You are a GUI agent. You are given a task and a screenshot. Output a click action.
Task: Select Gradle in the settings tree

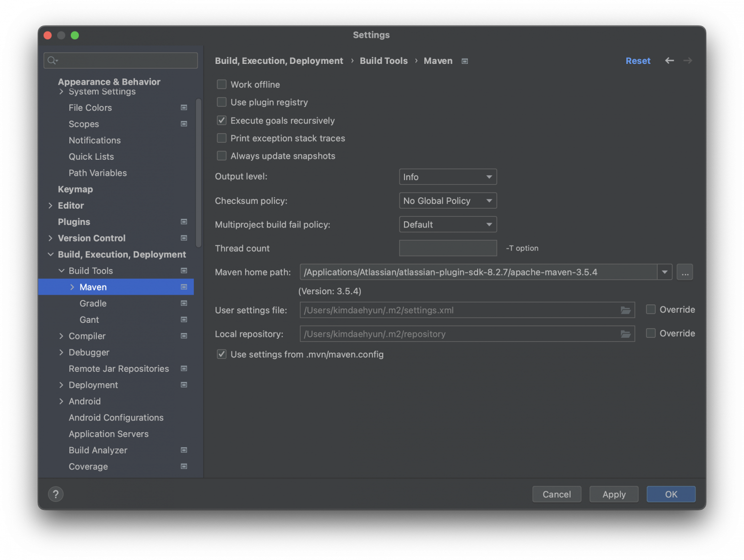coord(93,303)
